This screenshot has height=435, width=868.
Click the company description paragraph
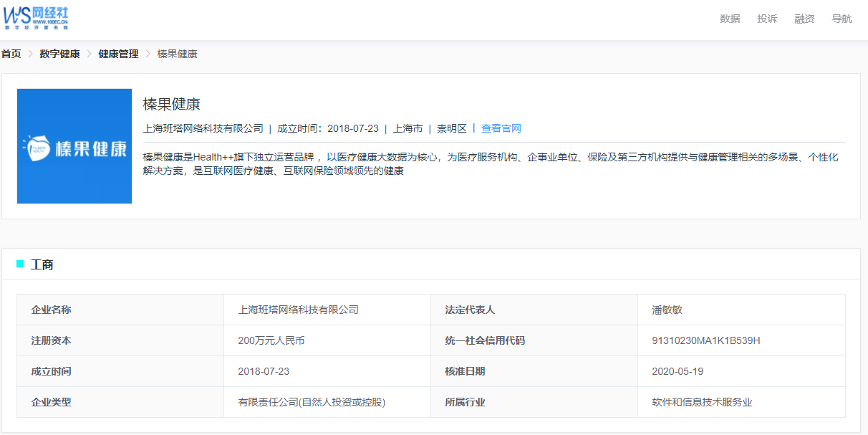[x=491, y=164]
